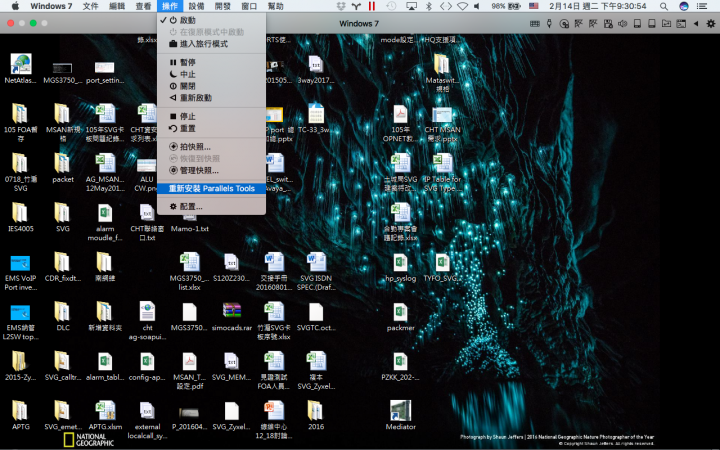Open the 文件 menu in menu bar
720x450 pixels.
point(90,6)
